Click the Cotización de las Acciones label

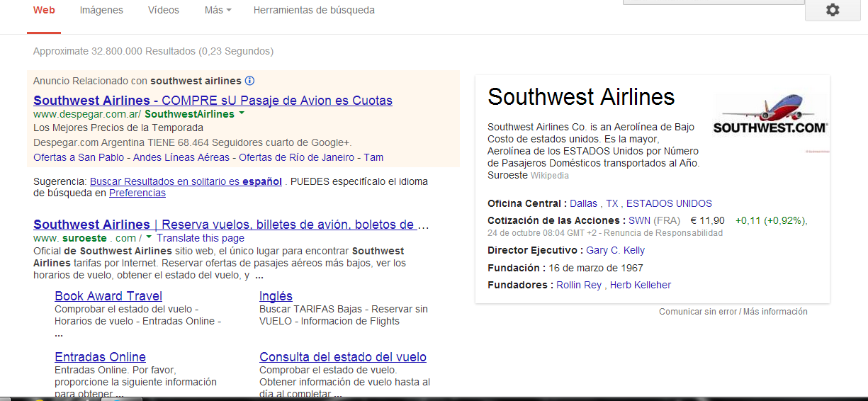556,220
